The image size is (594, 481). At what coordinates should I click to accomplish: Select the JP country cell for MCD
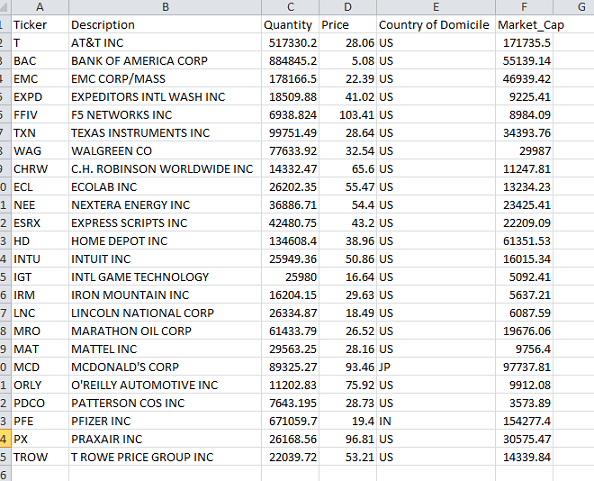tap(436, 367)
